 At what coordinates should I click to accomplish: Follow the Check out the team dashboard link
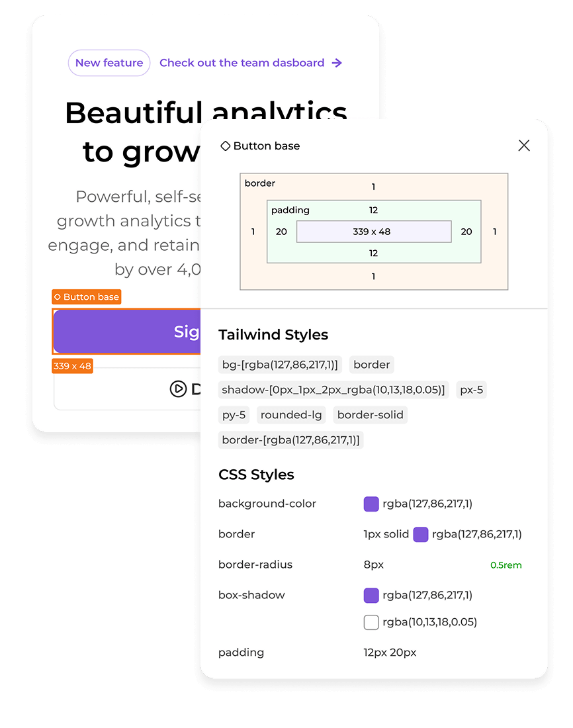(242, 63)
